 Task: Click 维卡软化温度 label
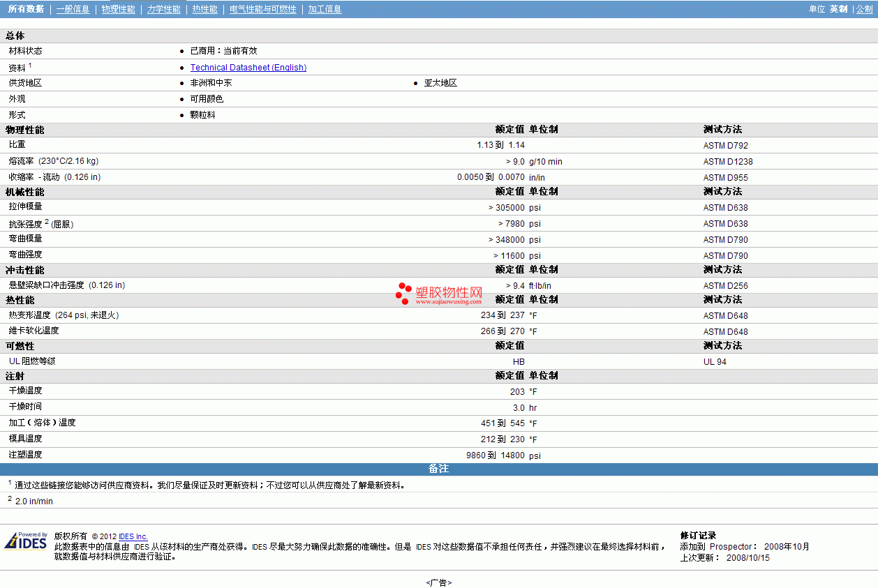pos(34,331)
